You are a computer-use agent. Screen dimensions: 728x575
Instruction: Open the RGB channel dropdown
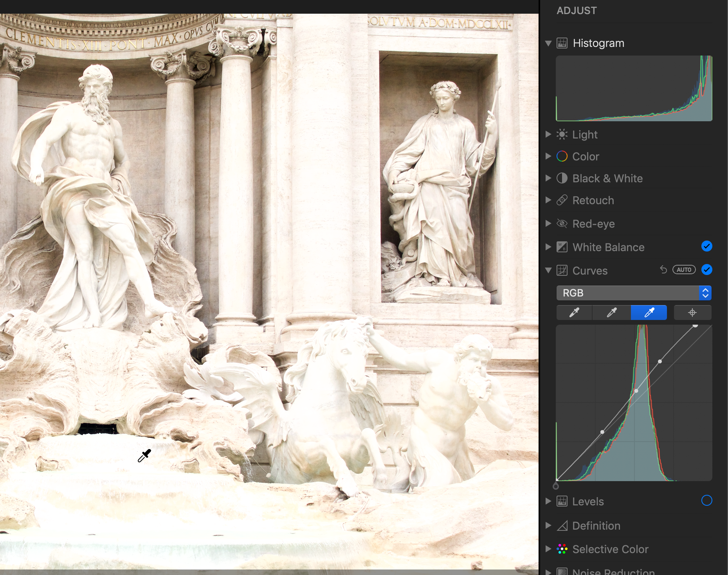coord(634,293)
